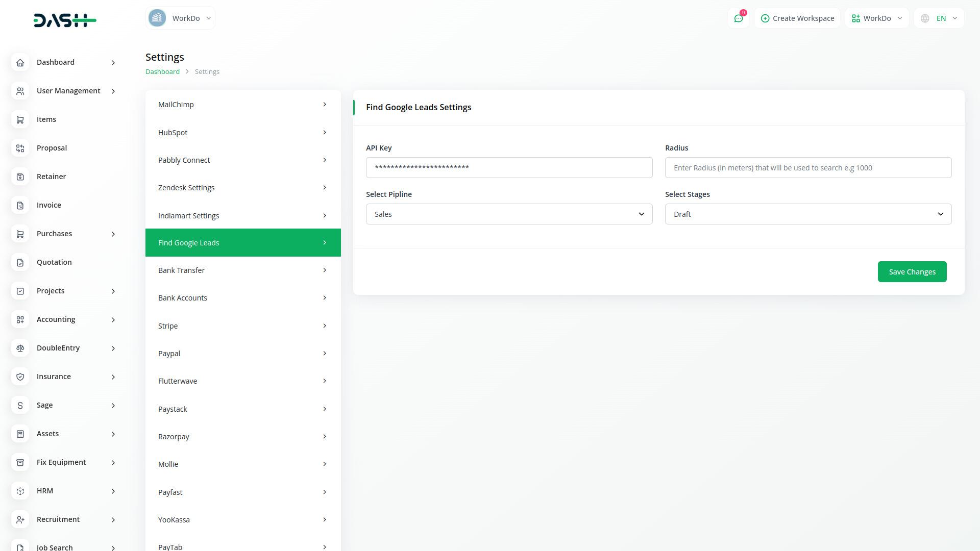
Task: Click the Sage sidebar icon
Action: (x=20, y=405)
